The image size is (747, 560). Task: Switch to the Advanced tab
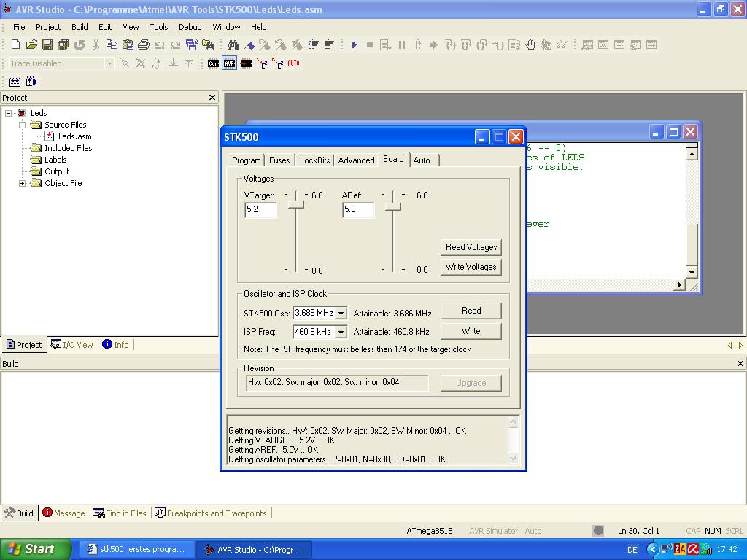point(356,160)
